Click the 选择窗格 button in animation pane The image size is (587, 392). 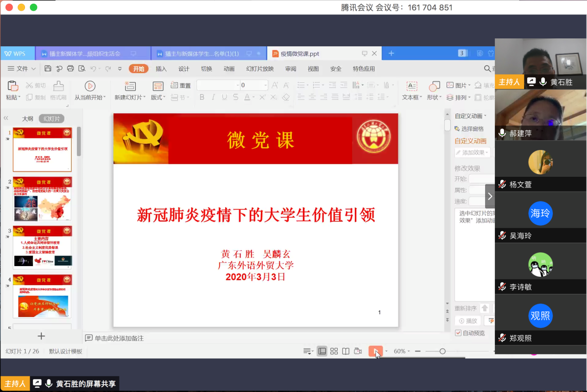click(469, 129)
